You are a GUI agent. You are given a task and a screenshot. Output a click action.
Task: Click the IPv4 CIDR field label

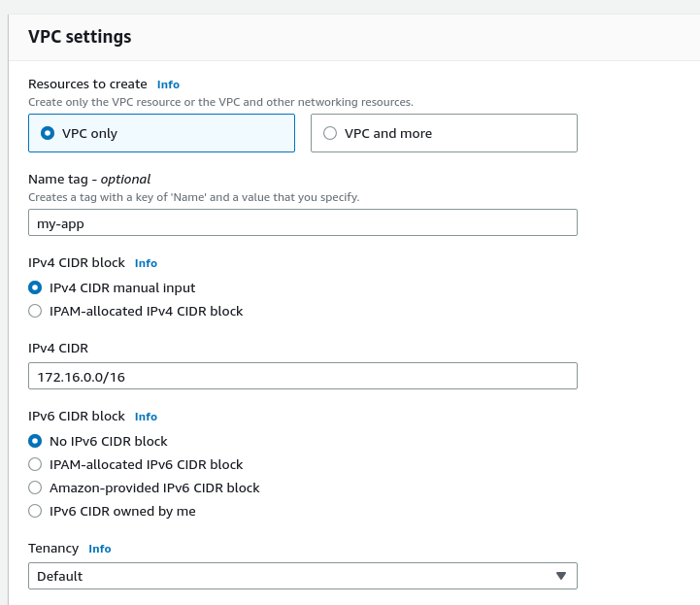click(x=58, y=348)
